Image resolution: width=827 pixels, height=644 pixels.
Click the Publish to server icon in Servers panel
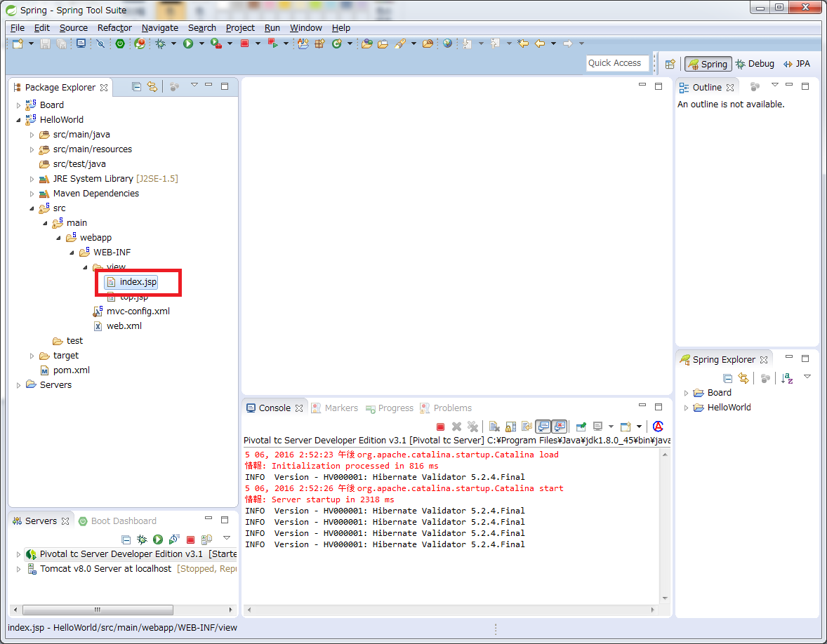206,539
